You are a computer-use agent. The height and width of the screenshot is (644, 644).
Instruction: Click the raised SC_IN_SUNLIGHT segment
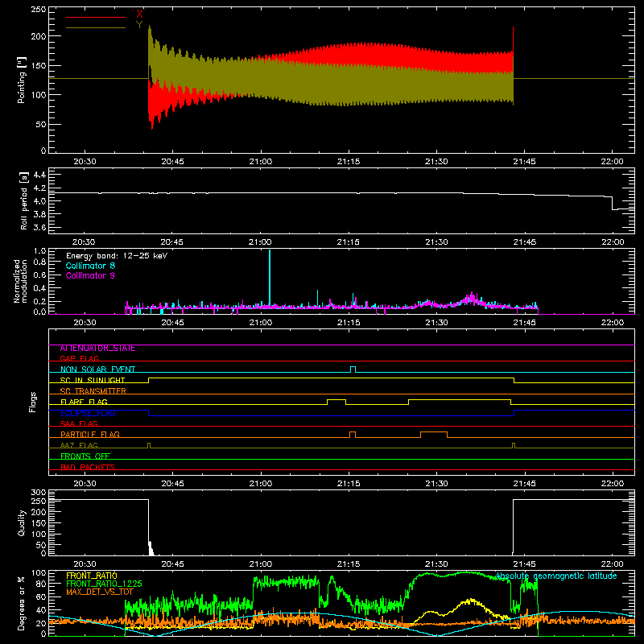(331, 378)
